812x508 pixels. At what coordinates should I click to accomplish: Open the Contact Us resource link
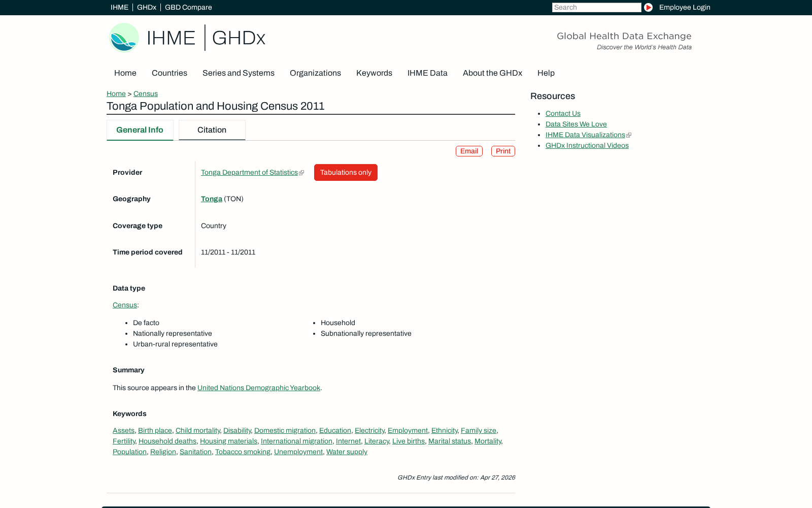pos(563,113)
